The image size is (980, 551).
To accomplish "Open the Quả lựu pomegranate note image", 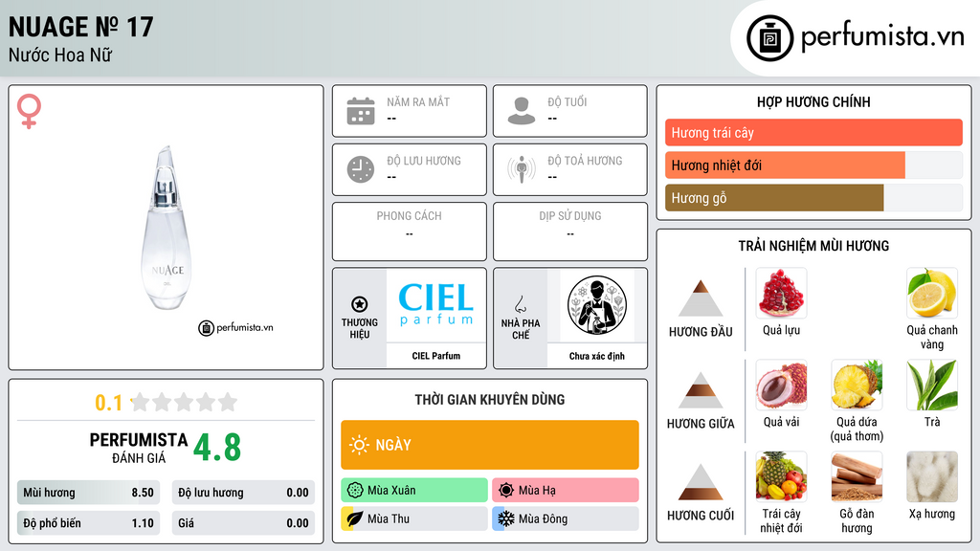I will coord(781,293).
